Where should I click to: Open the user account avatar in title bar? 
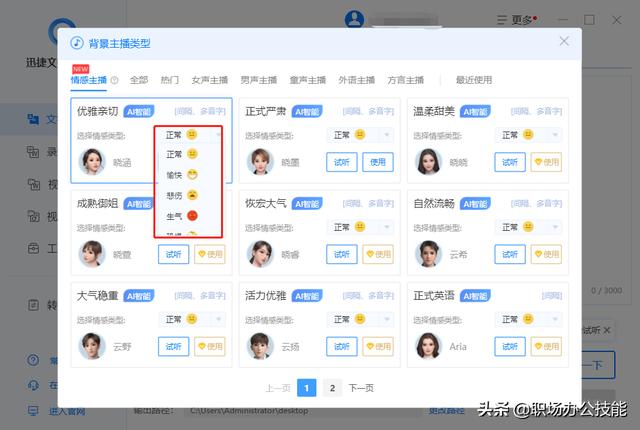[x=354, y=19]
